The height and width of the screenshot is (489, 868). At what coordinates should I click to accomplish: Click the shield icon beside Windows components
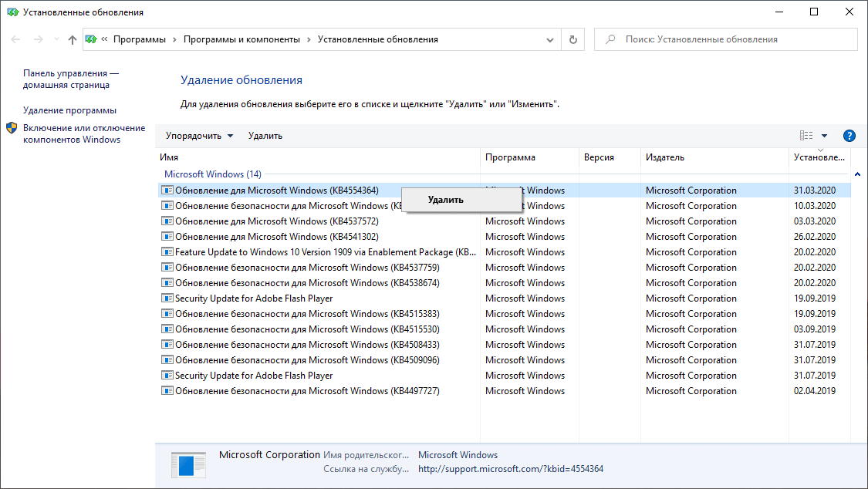point(12,128)
